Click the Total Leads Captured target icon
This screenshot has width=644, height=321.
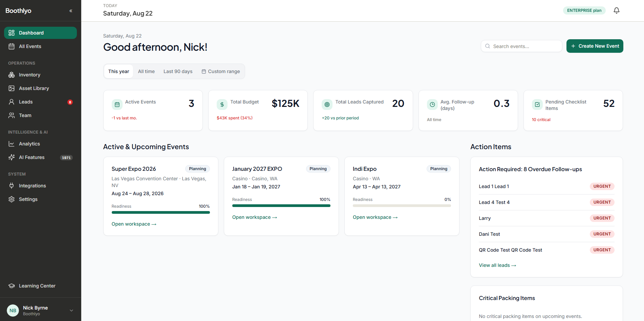(327, 105)
